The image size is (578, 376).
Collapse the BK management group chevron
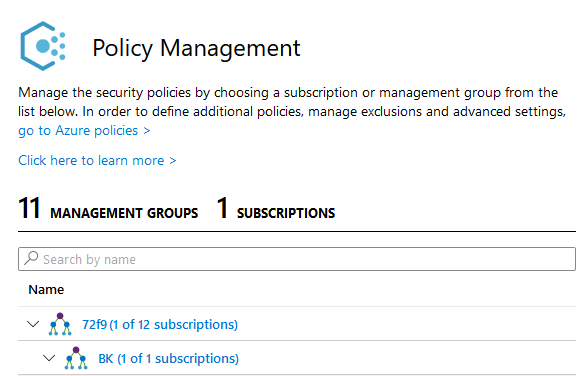pos(49,358)
